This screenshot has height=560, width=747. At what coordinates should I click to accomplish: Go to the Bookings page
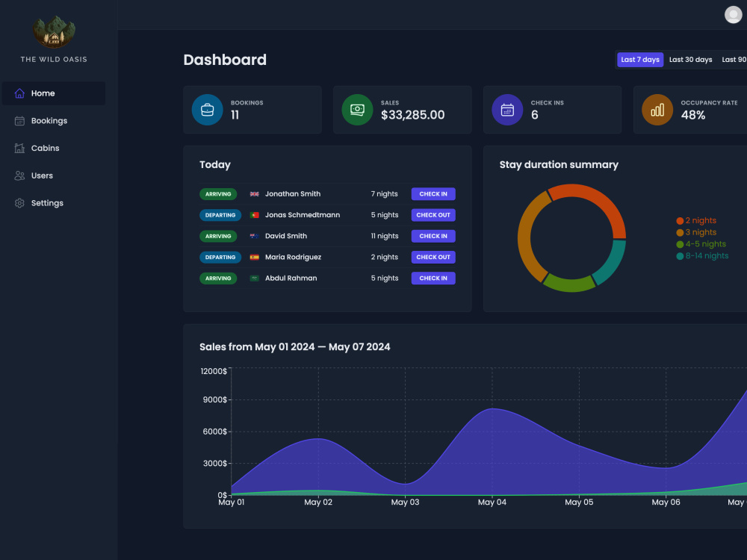tap(54, 121)
